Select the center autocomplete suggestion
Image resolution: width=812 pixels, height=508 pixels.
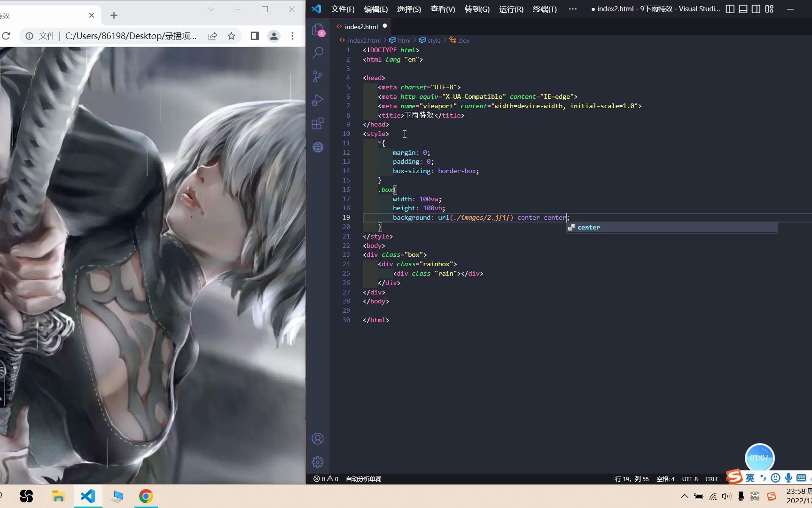pos(672,228)
